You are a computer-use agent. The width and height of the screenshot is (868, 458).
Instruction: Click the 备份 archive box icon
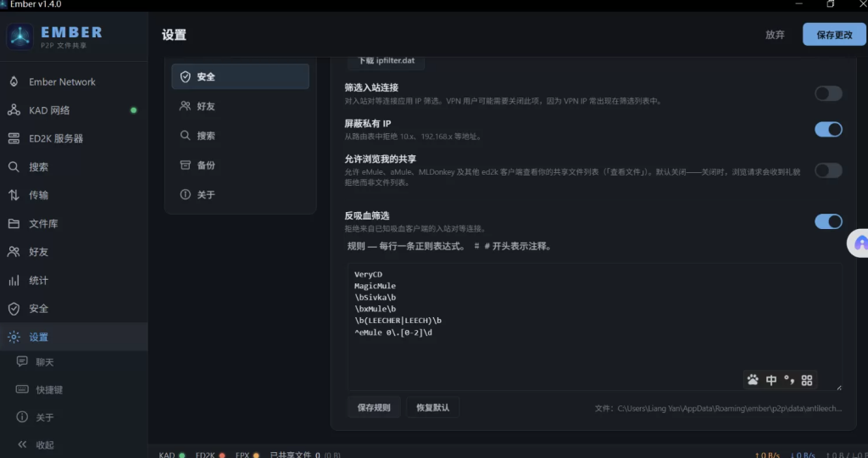click(x=186, y=165)
